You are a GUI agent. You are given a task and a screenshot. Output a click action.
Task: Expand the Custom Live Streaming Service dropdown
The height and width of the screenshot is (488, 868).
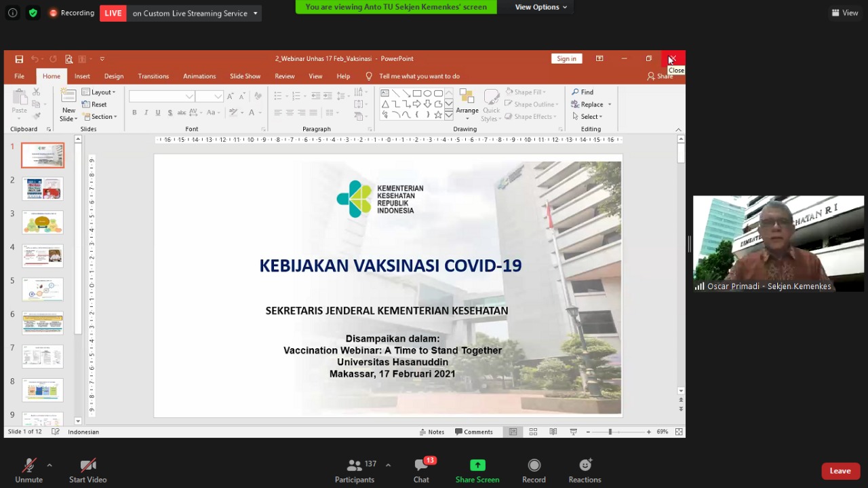(x=255, y=14)
